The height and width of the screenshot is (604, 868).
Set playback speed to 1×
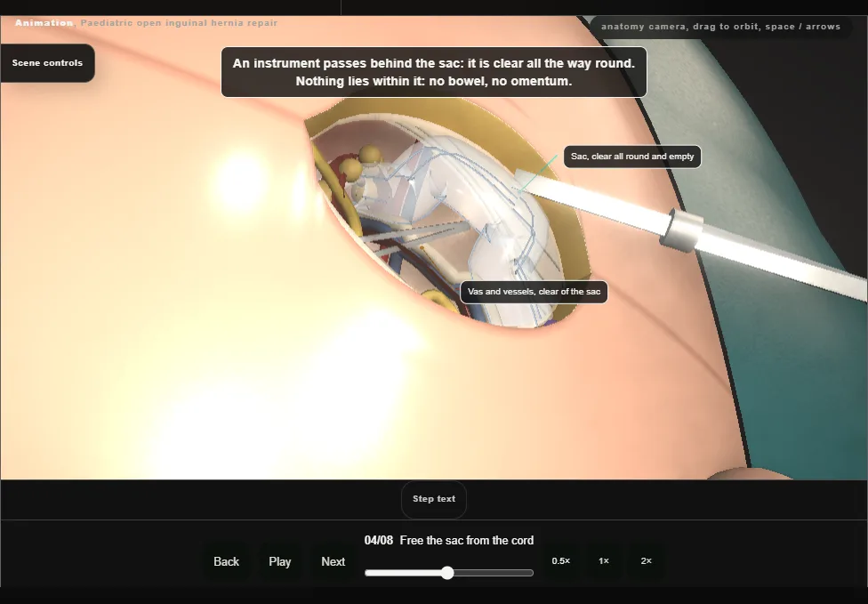point(603,560)
